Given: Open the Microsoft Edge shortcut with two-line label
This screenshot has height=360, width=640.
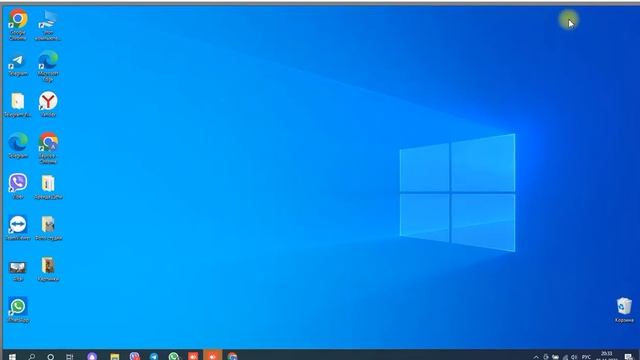Looking at the screenshot, I should tap(48, 65).
